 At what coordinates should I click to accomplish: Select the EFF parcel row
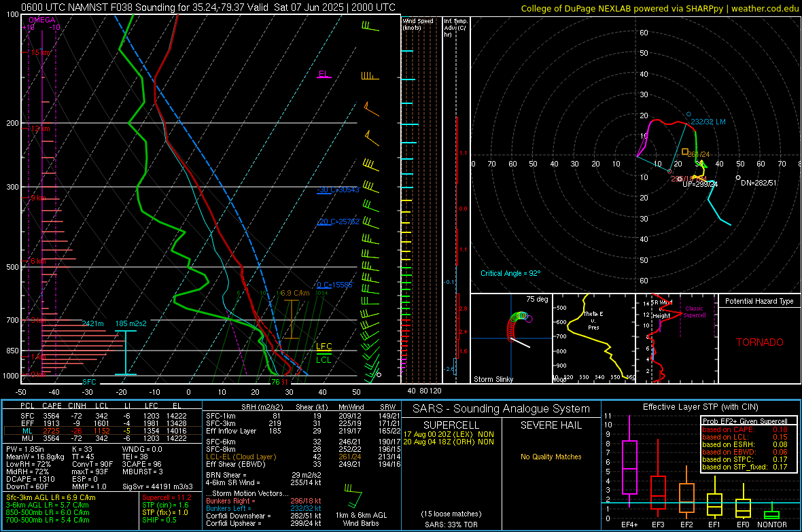click(102, 423)
